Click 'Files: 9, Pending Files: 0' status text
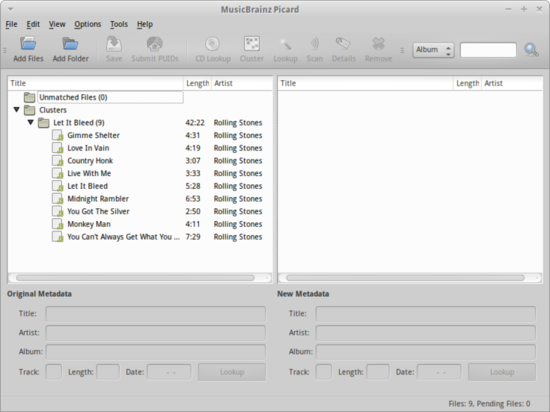This screenshot has width=550, height=412. [489, 404]
